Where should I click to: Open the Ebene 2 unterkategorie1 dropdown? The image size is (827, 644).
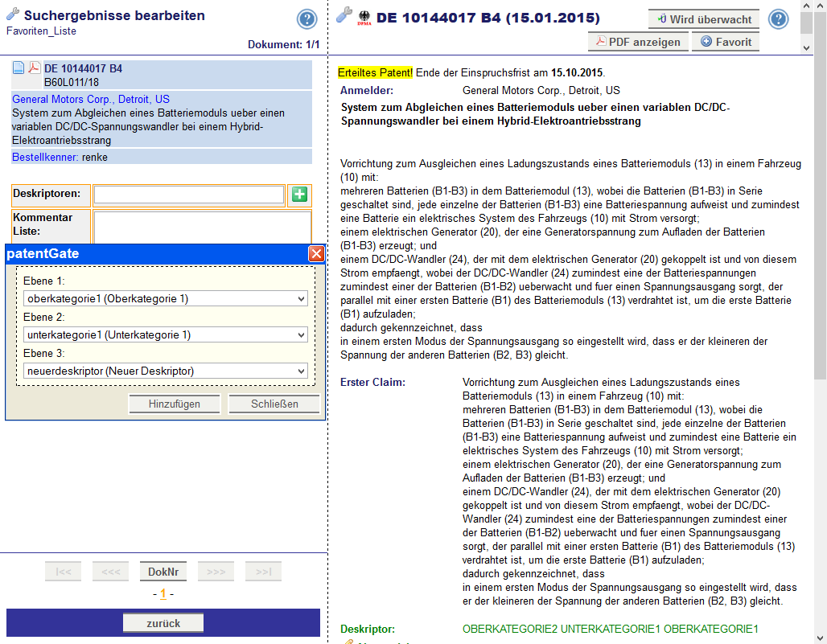click(166, 334)
